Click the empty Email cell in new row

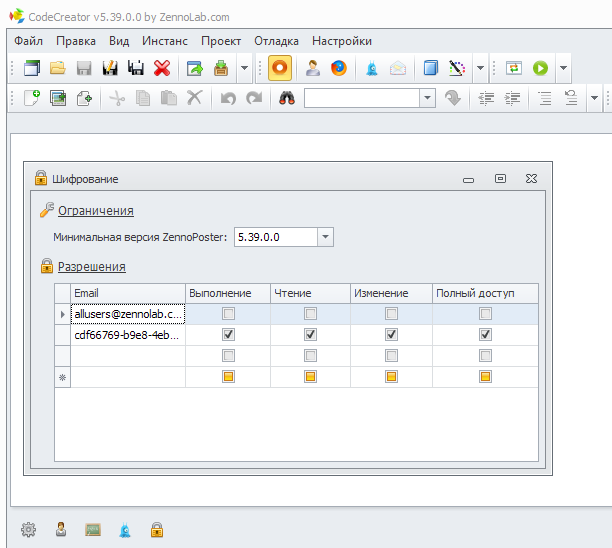tap(128, 377)
